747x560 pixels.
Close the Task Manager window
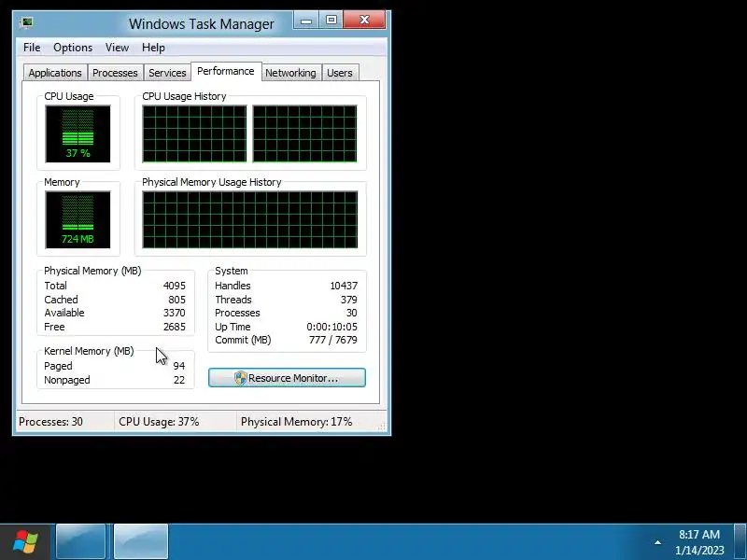coord(364,21)
